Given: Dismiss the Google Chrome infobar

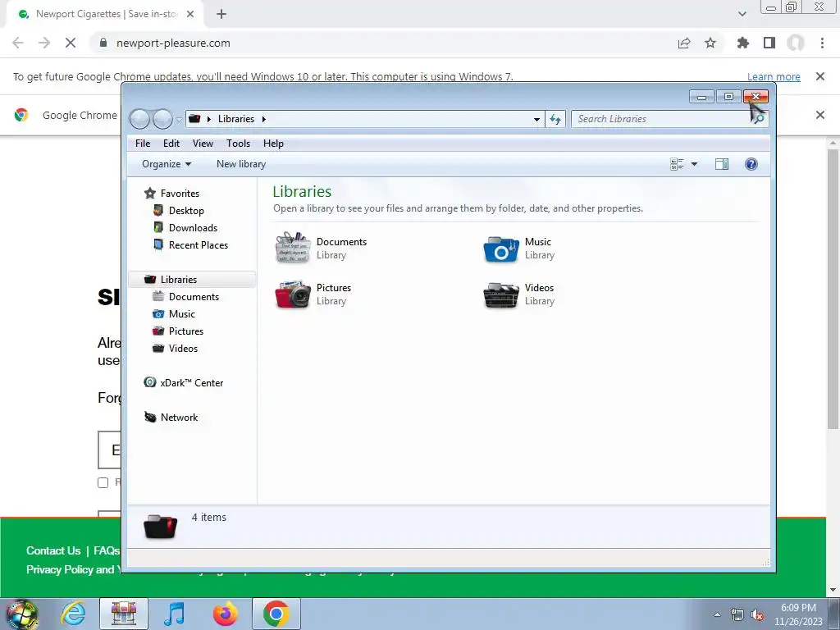Looking at the screenshot, I should coord(819,115).
